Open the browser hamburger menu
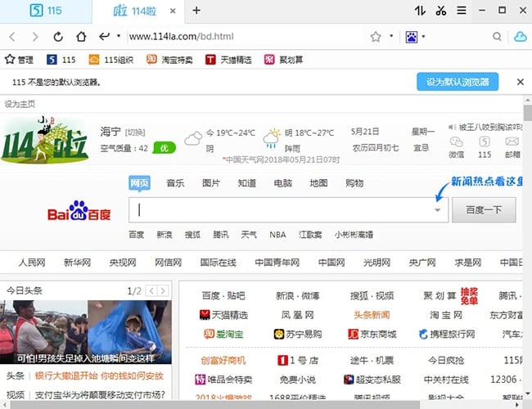This screenshot has height=409, width=532. tap(462, 11)
